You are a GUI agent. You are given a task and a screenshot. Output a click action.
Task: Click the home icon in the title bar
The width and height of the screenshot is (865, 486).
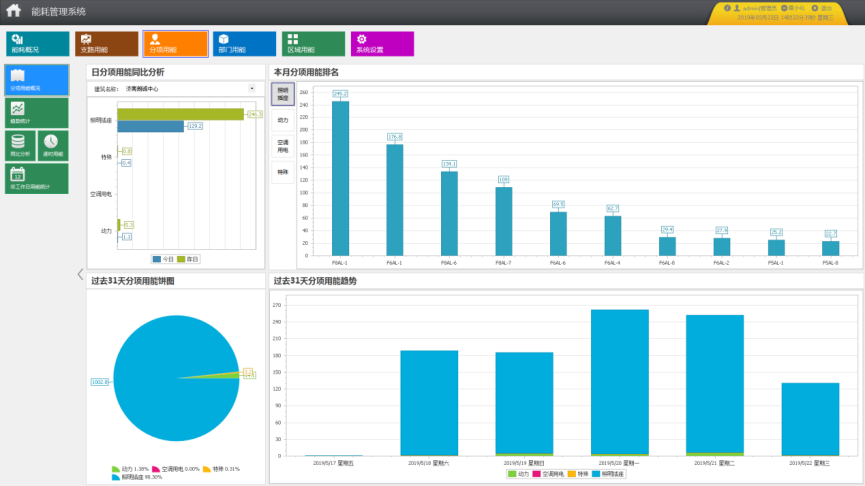[13, 12]
